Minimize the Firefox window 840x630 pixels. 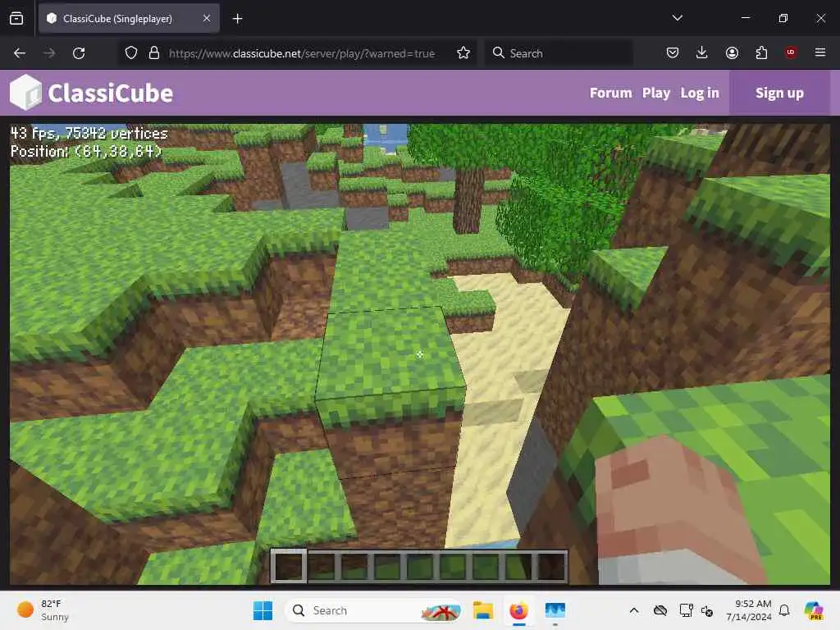click(745, 18)
